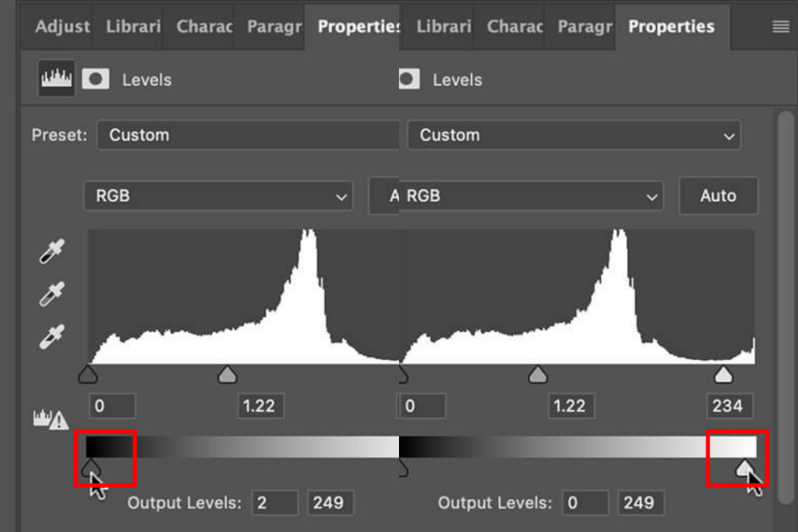The height and width of the screenshot is (532, 798).
Task: Click the Auto levels button
Action: [718, 196]
